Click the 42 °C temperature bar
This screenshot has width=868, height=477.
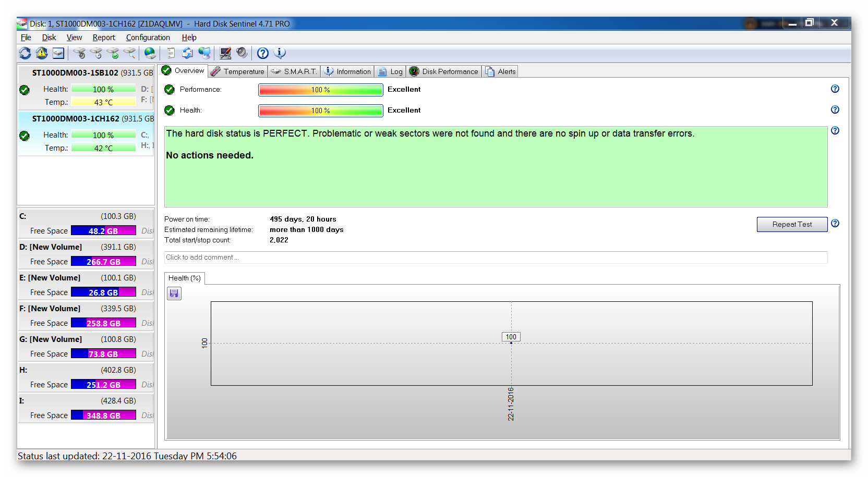click(103, 148)
